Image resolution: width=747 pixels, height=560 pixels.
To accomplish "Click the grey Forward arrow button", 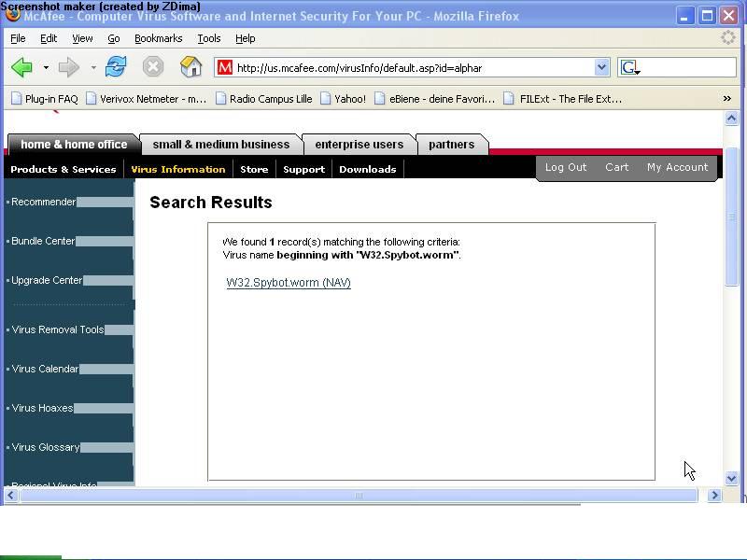I will click(x=69, y=67).
